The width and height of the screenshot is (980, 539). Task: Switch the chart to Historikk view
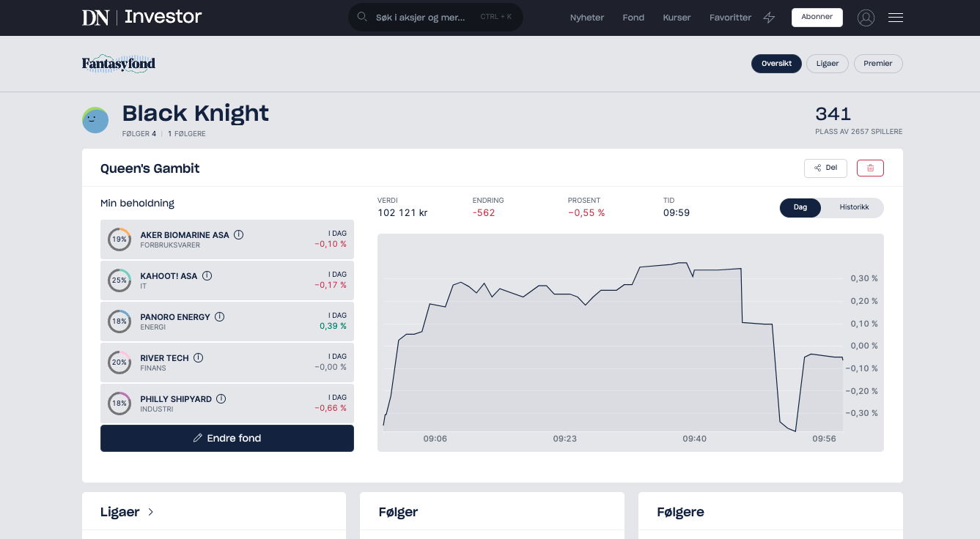853,207
